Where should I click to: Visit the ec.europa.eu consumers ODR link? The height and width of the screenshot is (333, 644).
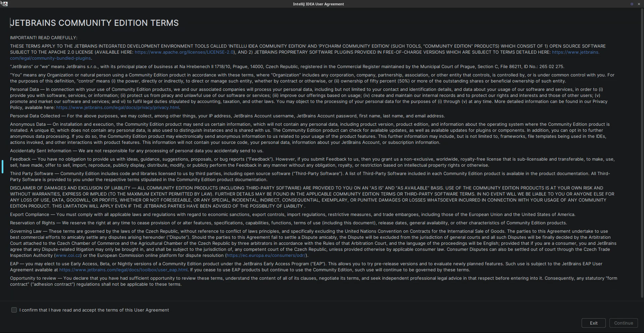(266, 256)
